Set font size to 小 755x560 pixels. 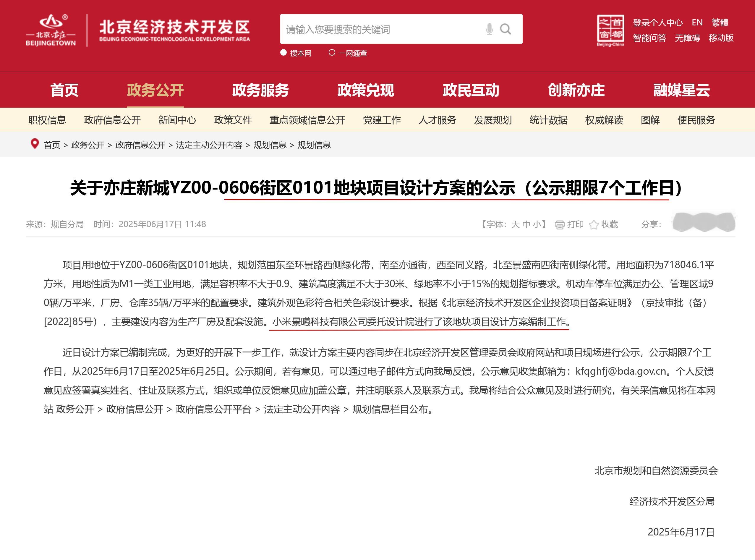click(x=537, y=224)
